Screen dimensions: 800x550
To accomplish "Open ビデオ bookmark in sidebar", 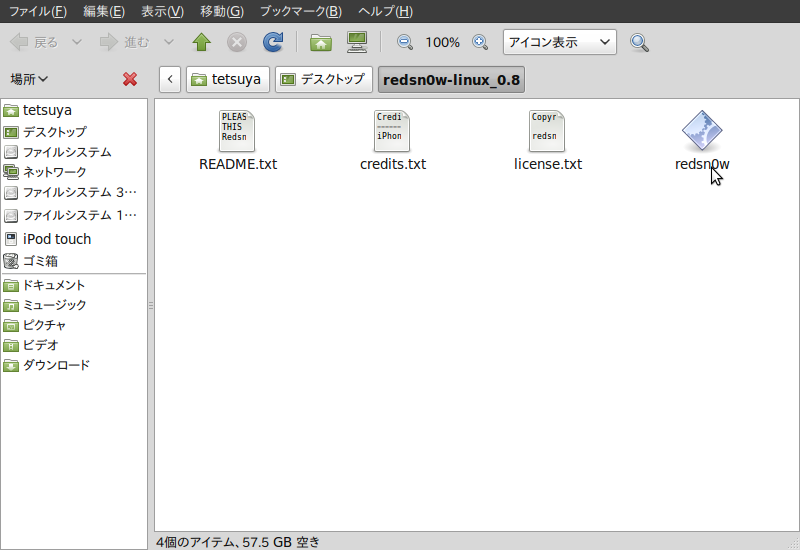I will click(74, 345).
